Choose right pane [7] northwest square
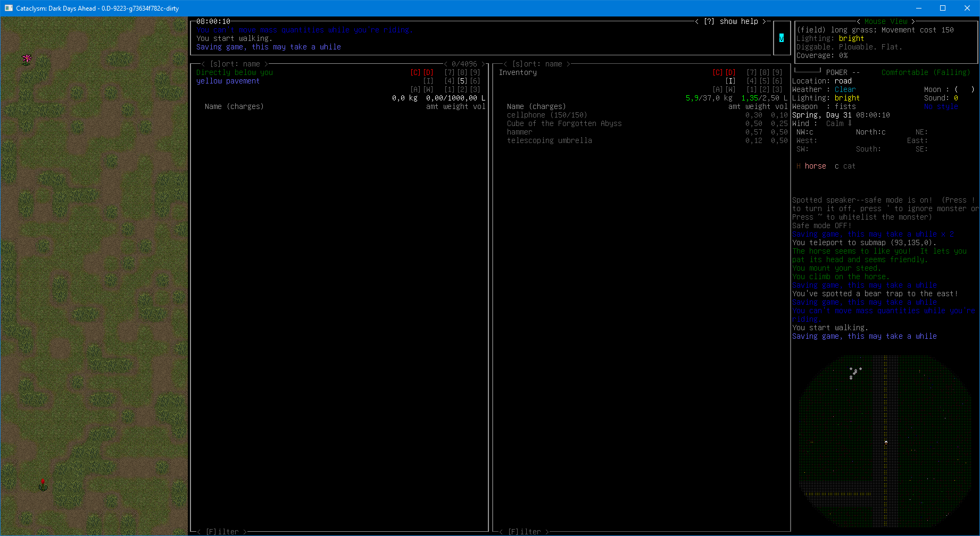This screenshot has width=980, height=536. click(x=752, y=72)
